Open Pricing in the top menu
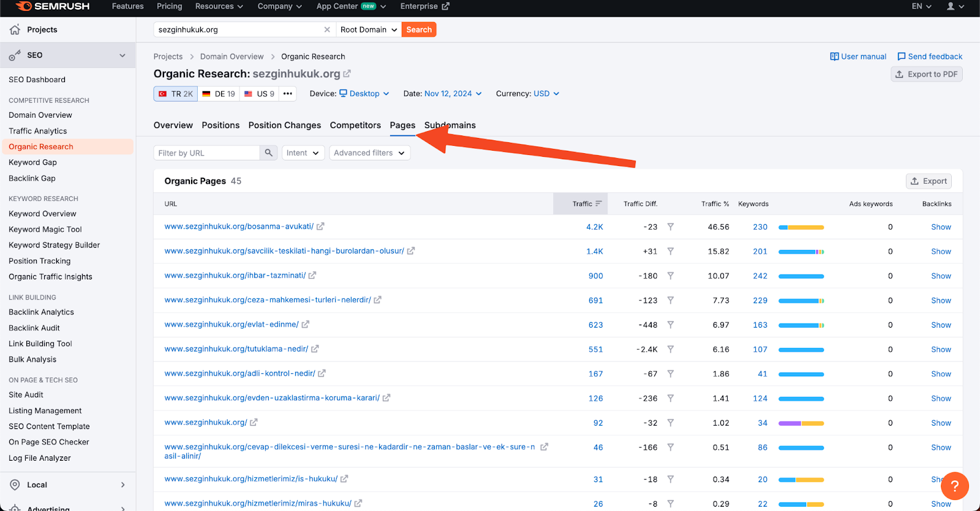Screen dimensions: 980x511 (x=170, y=6)
